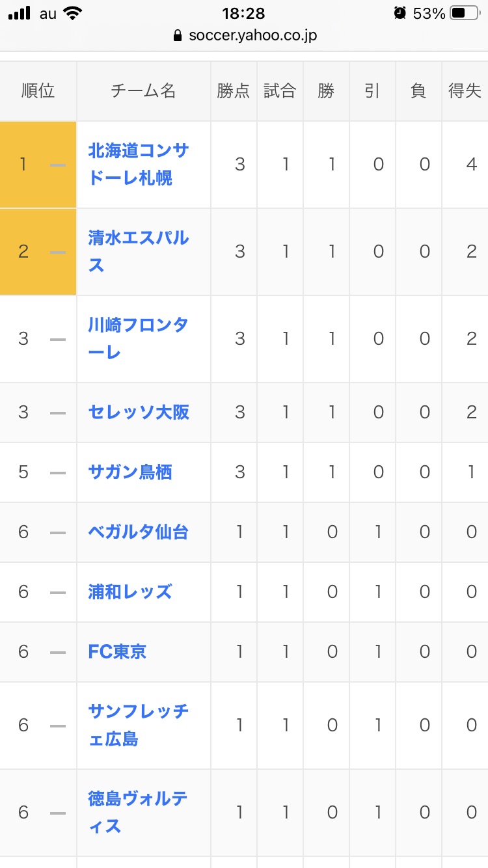Select セレッソ大阪 team link
This screenshot has width=488, height=868.
pyautogui.click(x=139, y=412)
